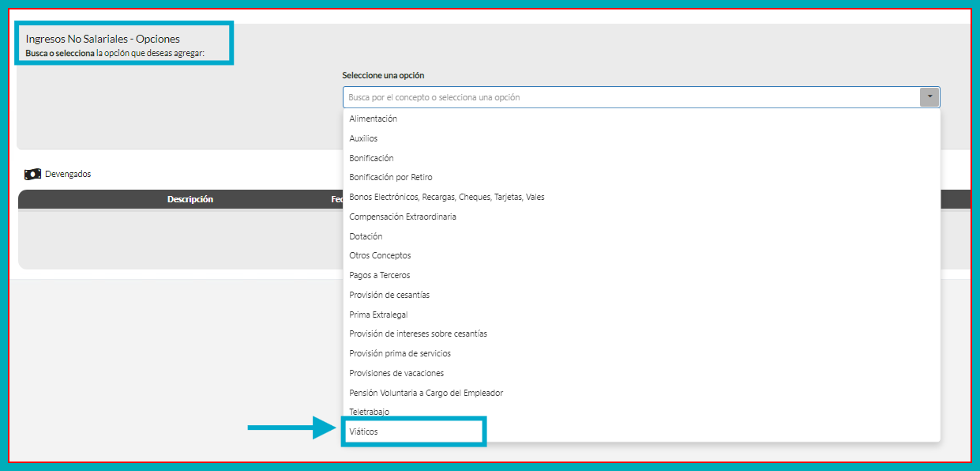Choose the Auxilios option
Viewport: 980px width, 471px height.
[641, 138]
